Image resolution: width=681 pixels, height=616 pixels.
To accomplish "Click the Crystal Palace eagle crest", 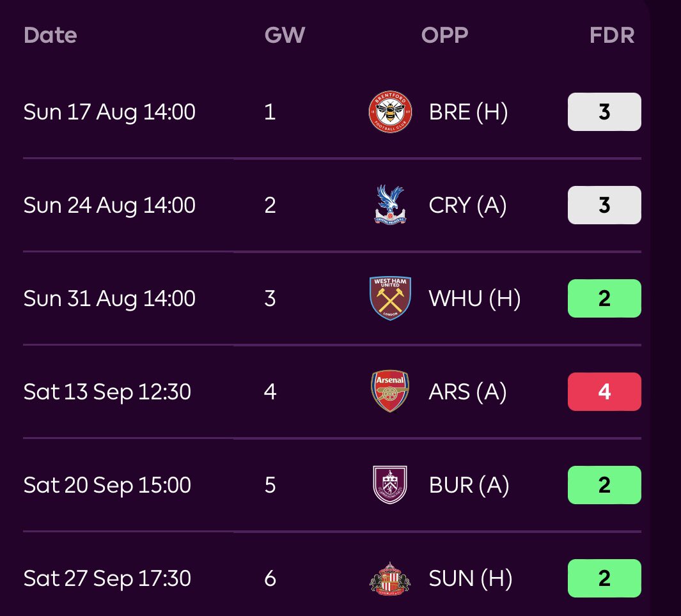I will click(x=390, y=205).
